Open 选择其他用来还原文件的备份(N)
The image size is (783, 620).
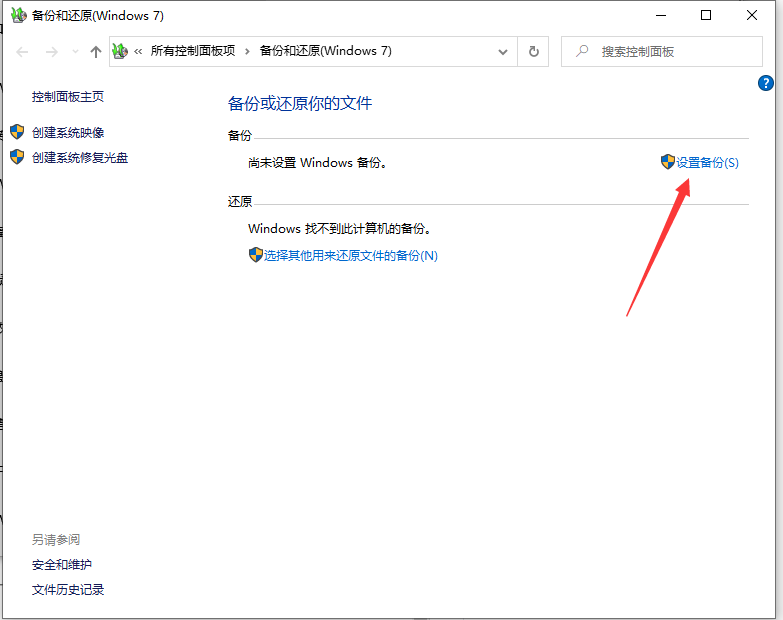tap(350, 255)
